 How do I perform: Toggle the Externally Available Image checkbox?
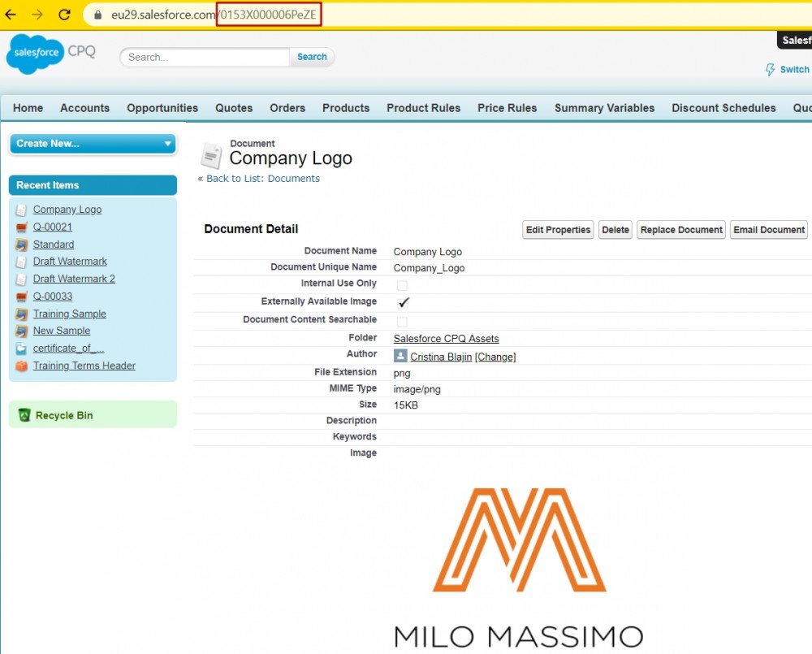click(404, 303)
